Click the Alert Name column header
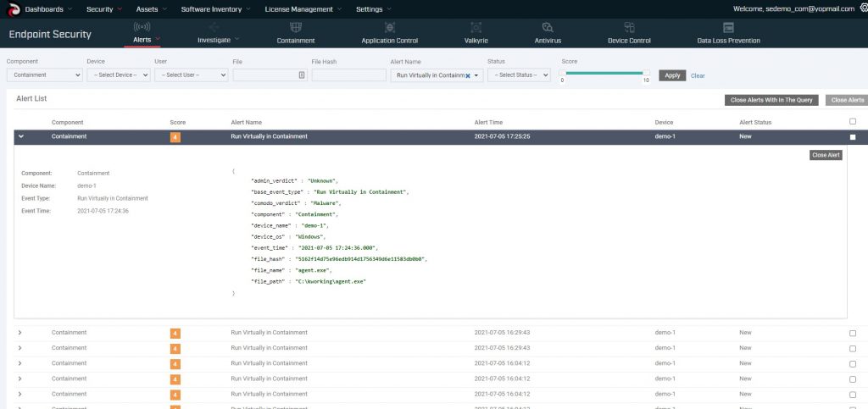The image size is (868, 409). pos(247,122)
